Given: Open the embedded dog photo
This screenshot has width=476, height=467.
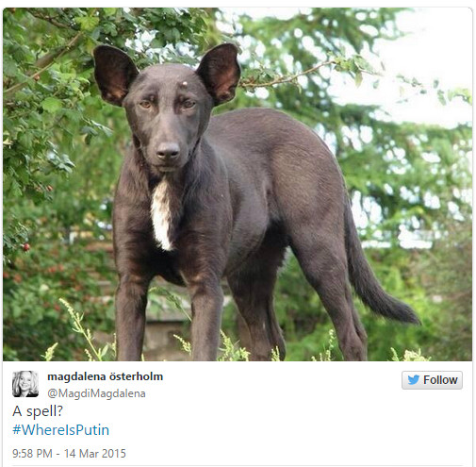Looking at the screenshot, I should 238,184.
